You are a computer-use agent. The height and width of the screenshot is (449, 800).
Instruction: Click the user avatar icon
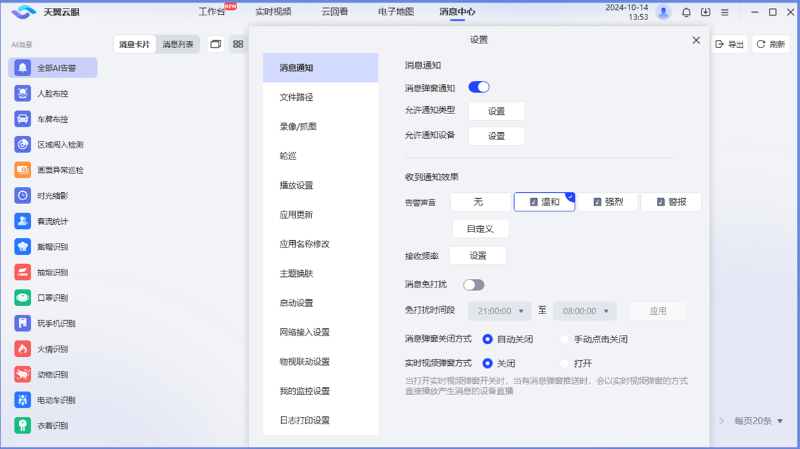click(x=663, y=13)
